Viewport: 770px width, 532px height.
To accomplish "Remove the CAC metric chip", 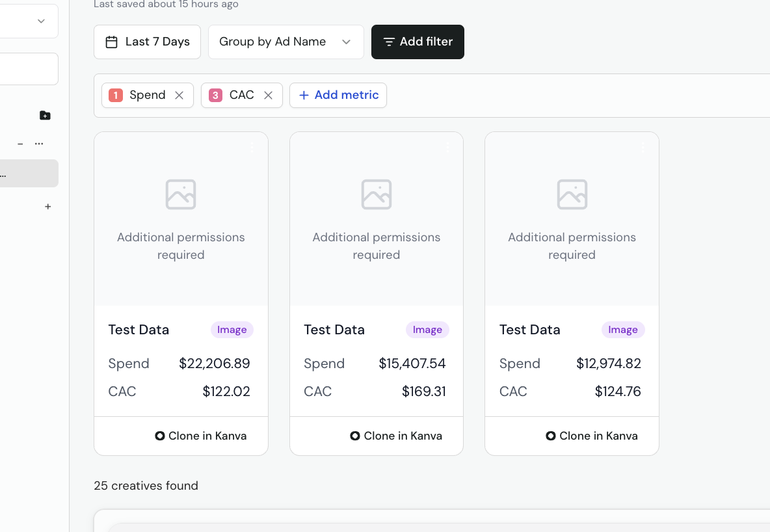I will 268,96.
